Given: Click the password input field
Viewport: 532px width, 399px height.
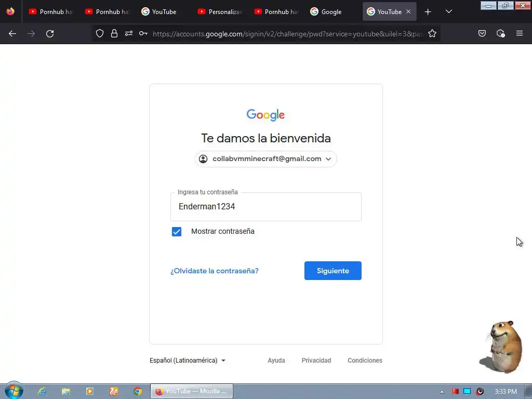Looking at the screenshot, I should pyautogui.click(x=266, y=207).
